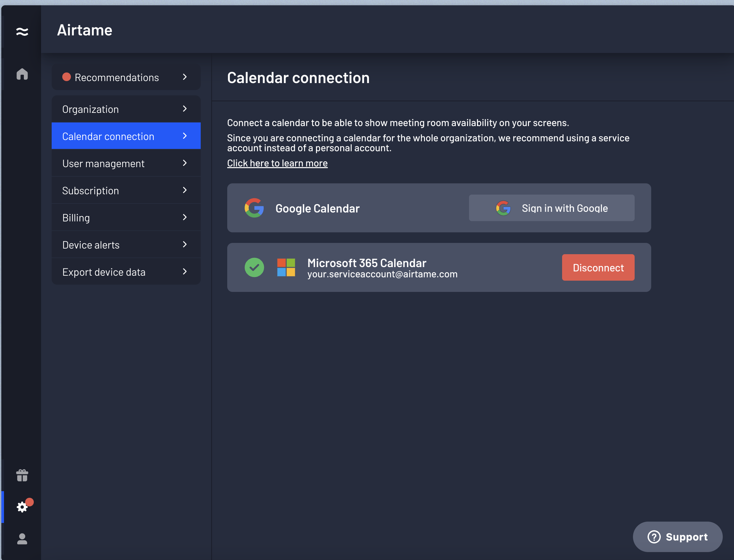Open the settings gear icon
The height and width of the screenshot is (560, 734).
click(x=22, y=507)
